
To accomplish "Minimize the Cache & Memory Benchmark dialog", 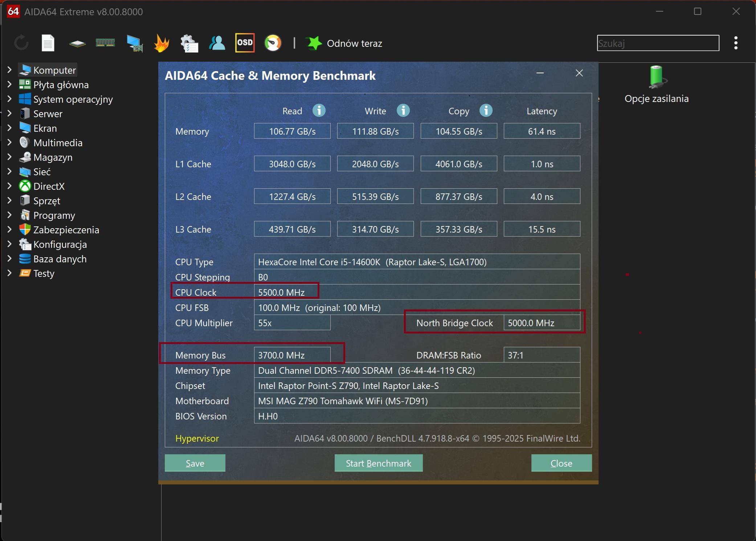I will pos(540,73).
